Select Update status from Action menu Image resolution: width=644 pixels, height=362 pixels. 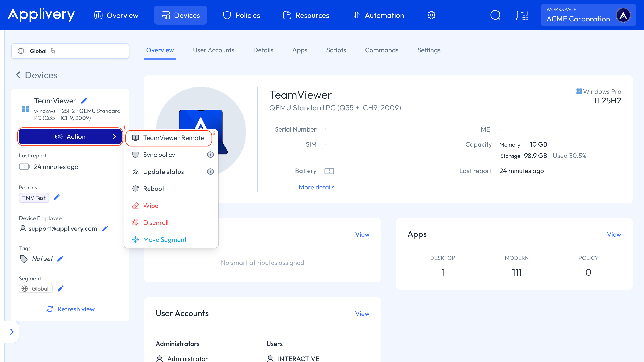(171, 172)
